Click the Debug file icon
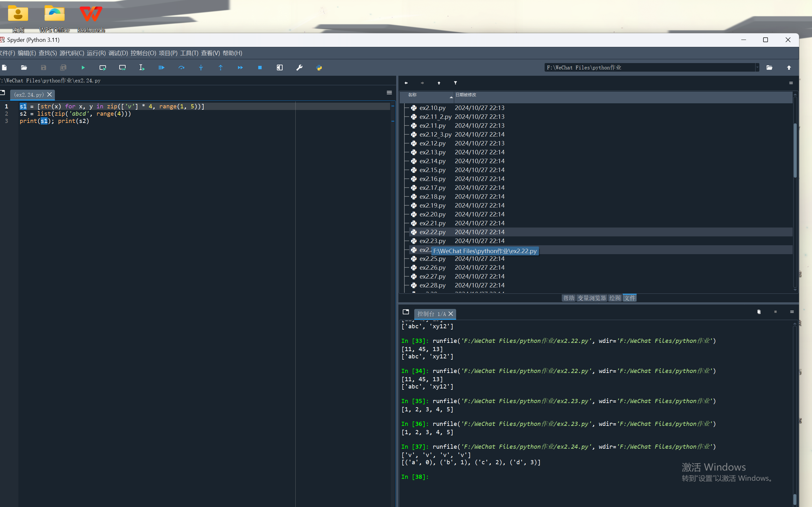The width and height of the screenshot is (812, 507). click(x=161, y=68)
